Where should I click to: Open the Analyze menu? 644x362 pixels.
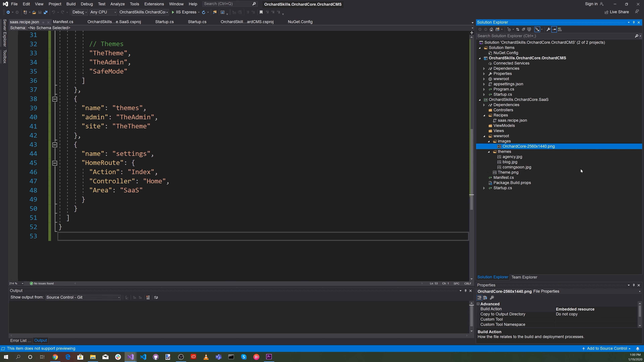(118, 4)
